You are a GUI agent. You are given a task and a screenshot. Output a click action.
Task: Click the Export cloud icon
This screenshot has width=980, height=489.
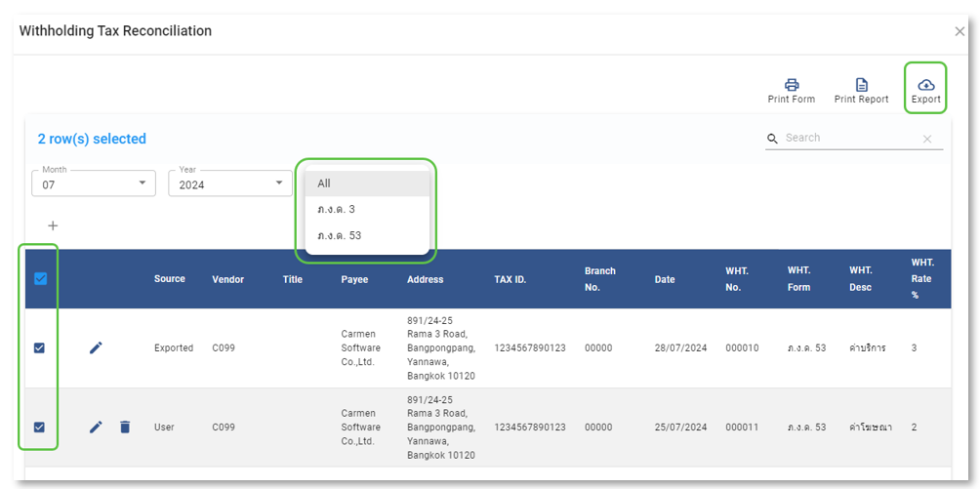925,85
